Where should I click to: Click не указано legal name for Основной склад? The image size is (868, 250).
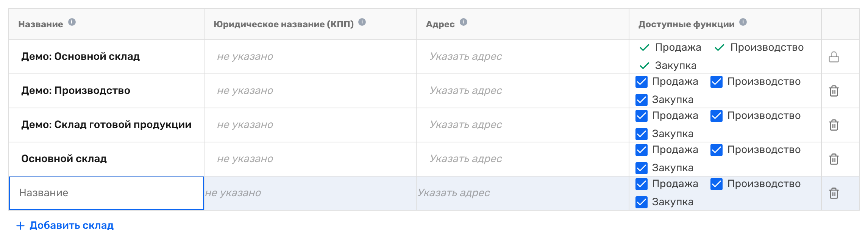pos(245,159)
